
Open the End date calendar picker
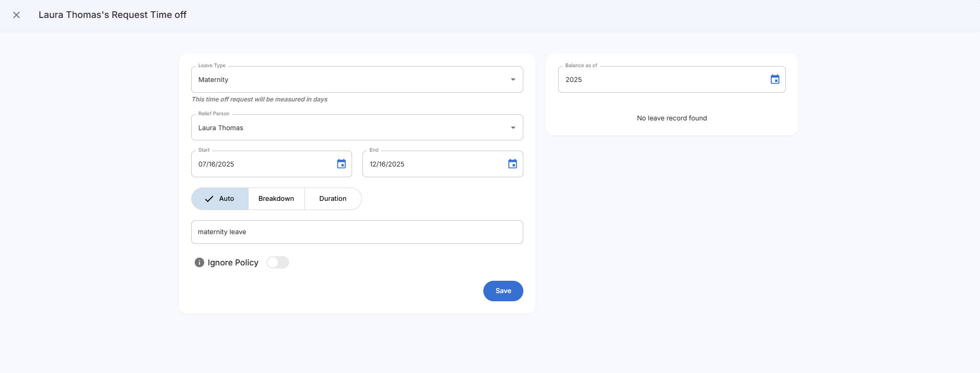(513, 164)
